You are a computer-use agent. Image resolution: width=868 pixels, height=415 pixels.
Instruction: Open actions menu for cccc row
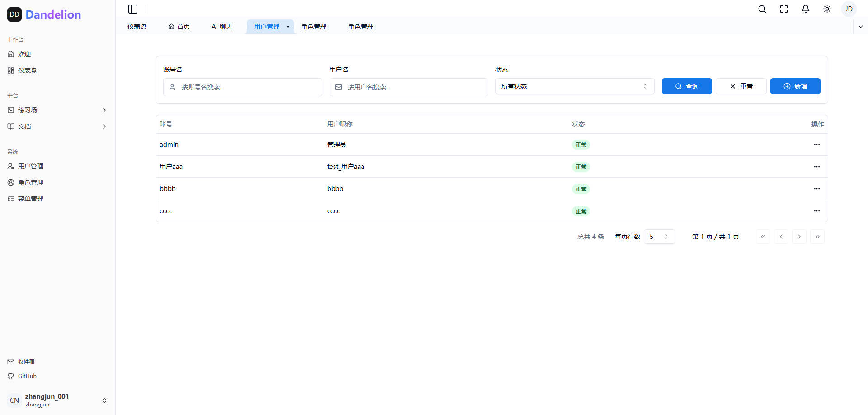tap(816, 211)
